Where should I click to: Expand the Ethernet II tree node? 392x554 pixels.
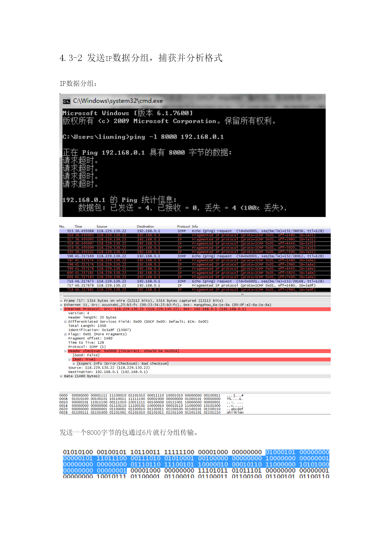point(61,305)
